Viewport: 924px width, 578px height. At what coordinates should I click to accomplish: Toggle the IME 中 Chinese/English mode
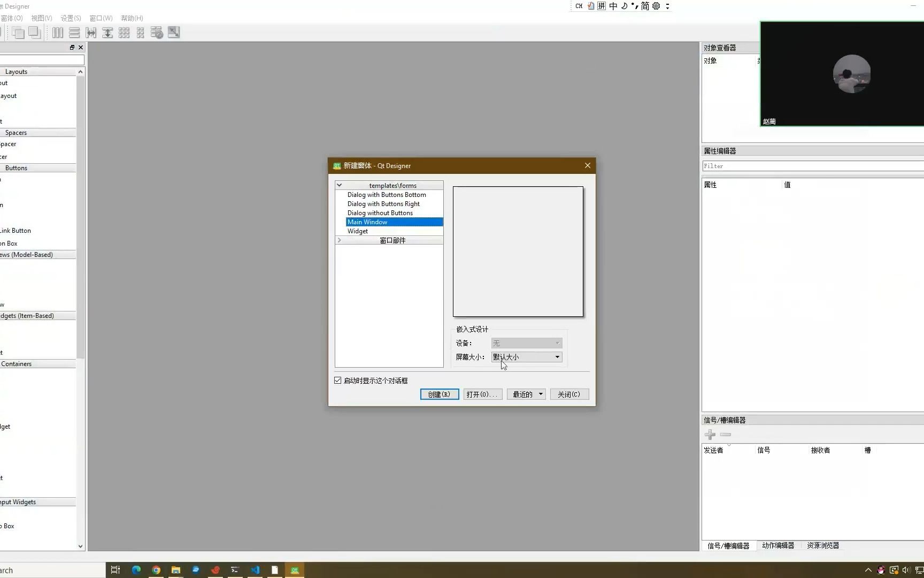click(613, 6)
